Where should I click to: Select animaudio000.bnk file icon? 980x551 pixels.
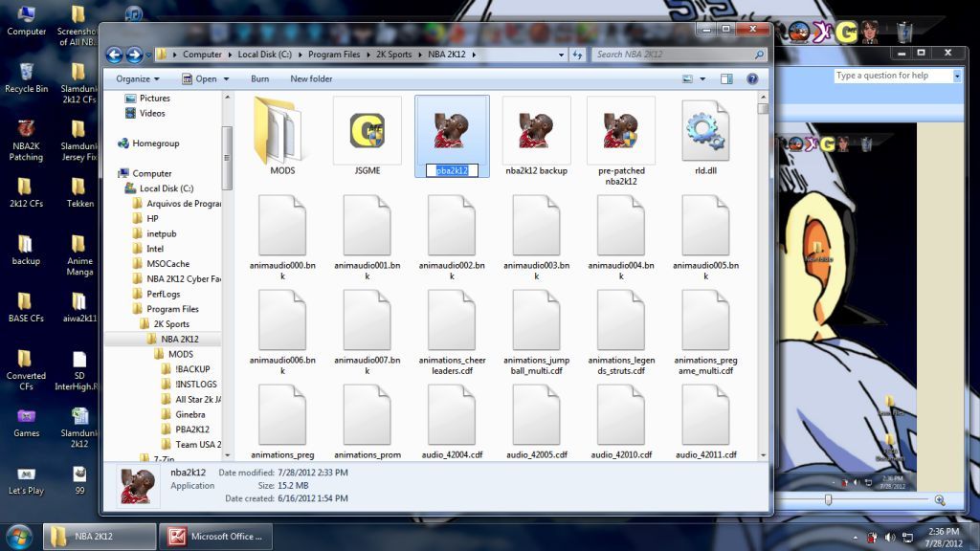(282, 225)
